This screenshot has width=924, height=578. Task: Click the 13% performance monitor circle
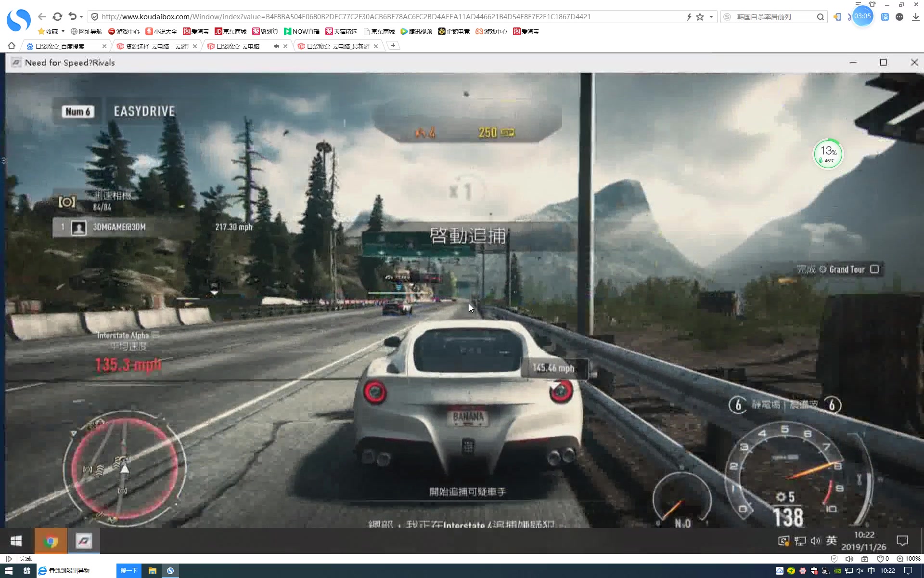click(828, 154)
